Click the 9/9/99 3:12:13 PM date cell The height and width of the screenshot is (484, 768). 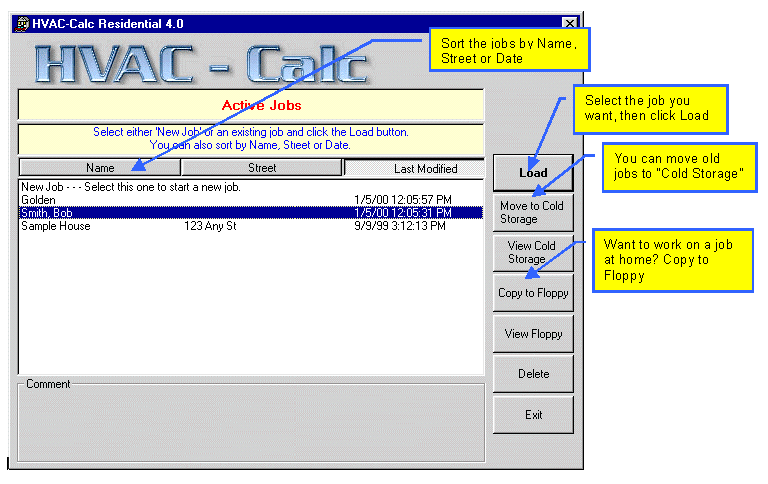(400, 226)
